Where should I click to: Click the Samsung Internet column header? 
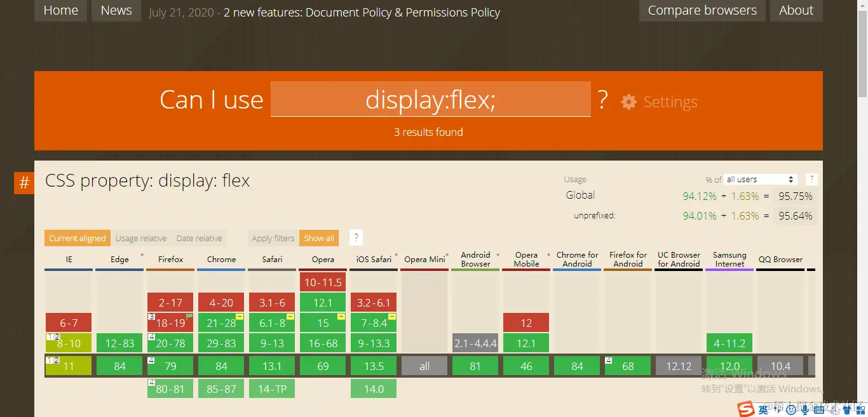[729, 260]
